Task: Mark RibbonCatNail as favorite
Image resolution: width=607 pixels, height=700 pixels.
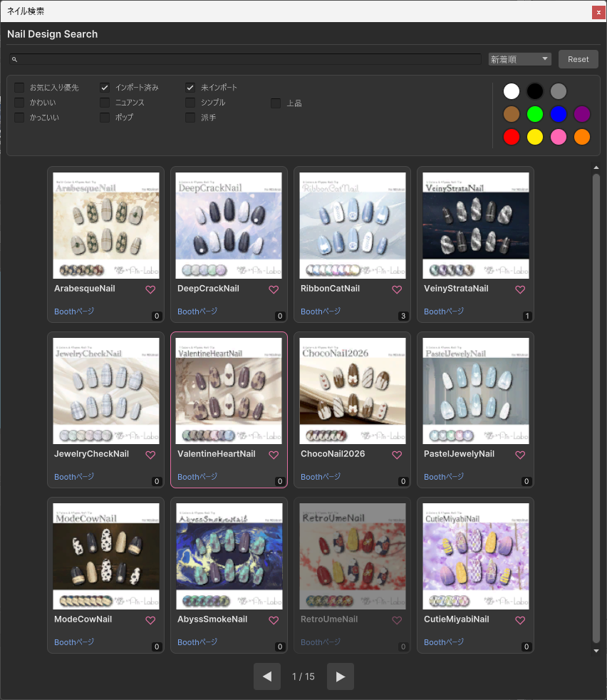Action: 397,289
